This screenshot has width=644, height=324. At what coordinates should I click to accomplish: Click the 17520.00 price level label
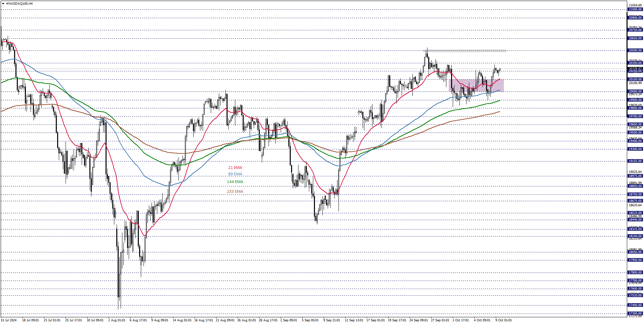635,295
